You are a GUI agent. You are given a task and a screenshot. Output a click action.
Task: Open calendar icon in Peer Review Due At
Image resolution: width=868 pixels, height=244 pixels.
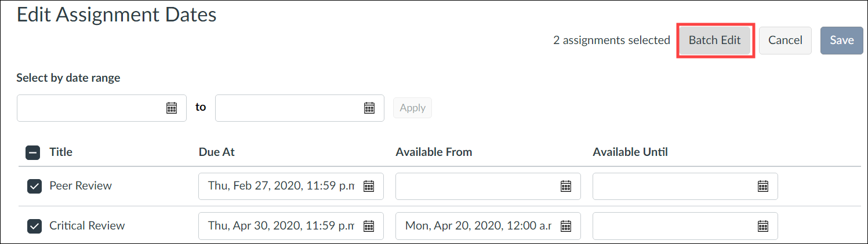click(x=369, y=186)
